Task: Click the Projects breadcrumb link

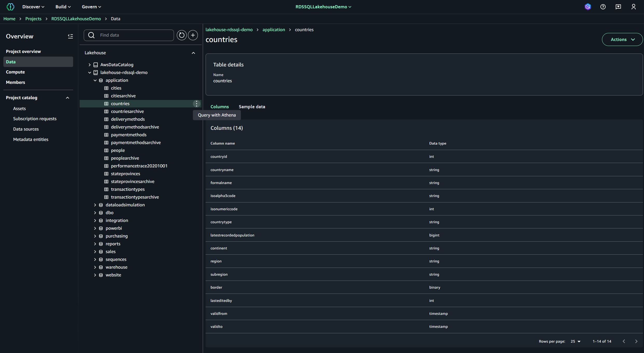Action: click(x=33, y=19)
